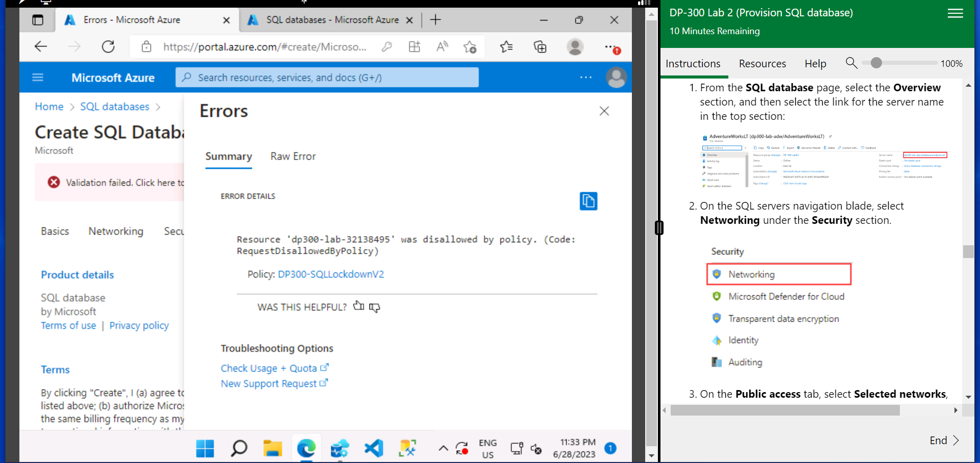Open File Explorer from taskbar
This screenshot has width=980, height=463.
click(273, 448)
